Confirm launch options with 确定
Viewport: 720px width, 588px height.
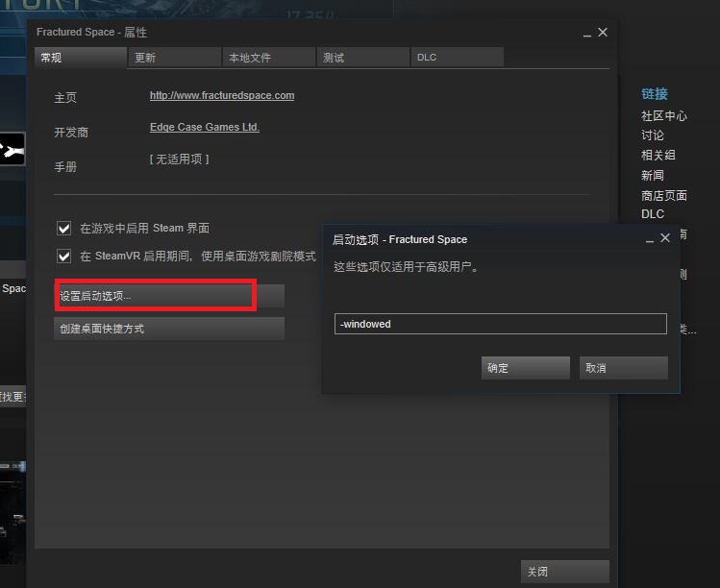pyautogui.click(x=526, y=368)
